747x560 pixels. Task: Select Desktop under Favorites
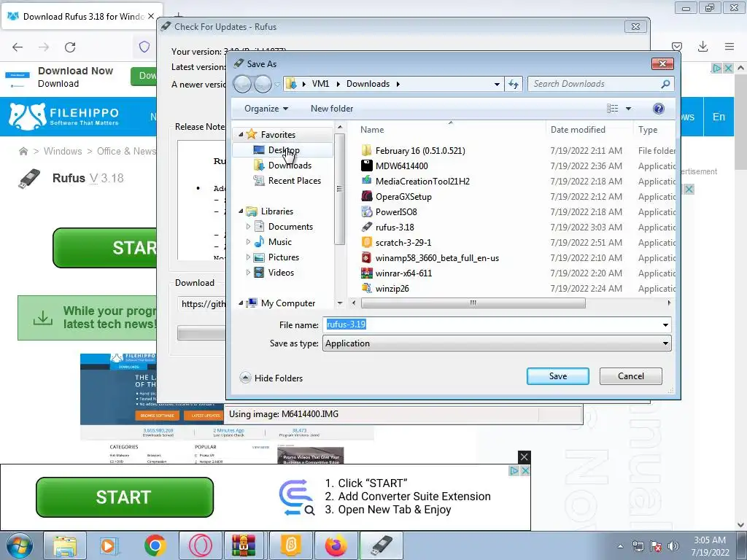point(284,150)
